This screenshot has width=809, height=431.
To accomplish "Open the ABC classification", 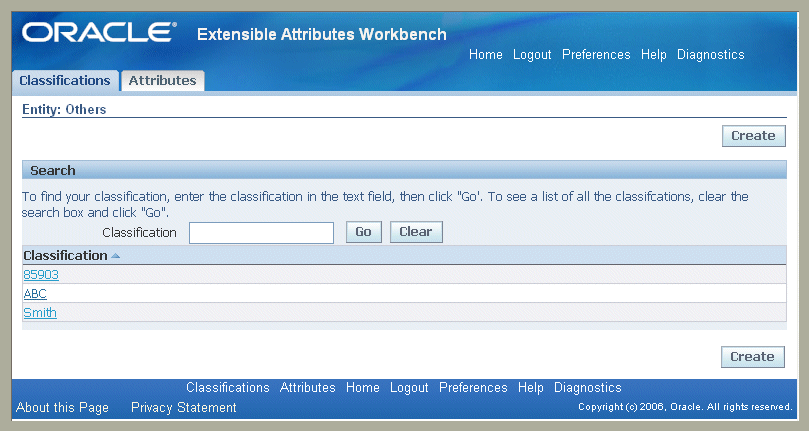I will pos(35,294).
